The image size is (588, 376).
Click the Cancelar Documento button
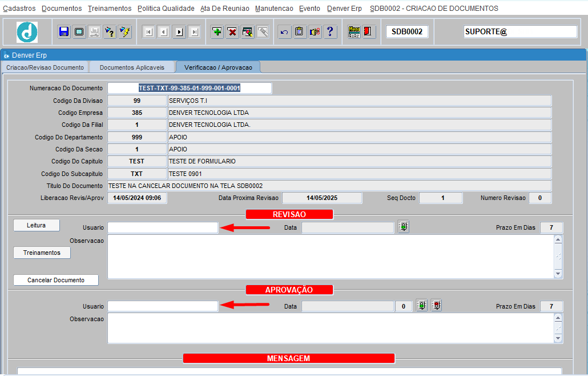coord(56,280)
